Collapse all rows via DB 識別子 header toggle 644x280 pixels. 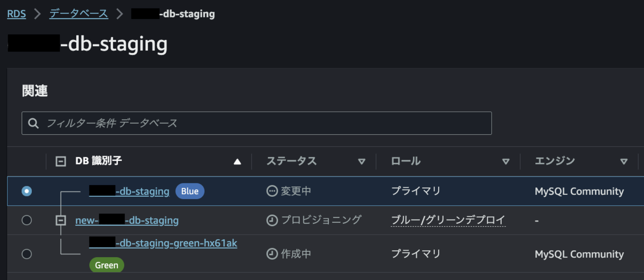(61, 161)
